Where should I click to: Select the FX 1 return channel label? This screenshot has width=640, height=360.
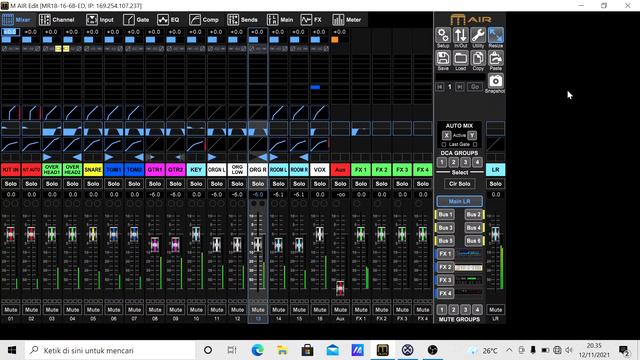tap(361, 170)
